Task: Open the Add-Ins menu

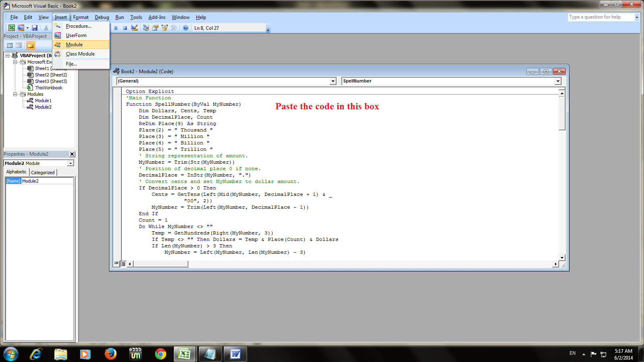Action: (157, 17)
